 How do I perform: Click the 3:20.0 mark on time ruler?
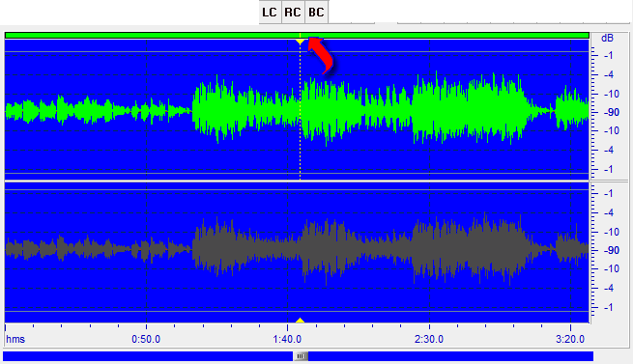(570, 339)
